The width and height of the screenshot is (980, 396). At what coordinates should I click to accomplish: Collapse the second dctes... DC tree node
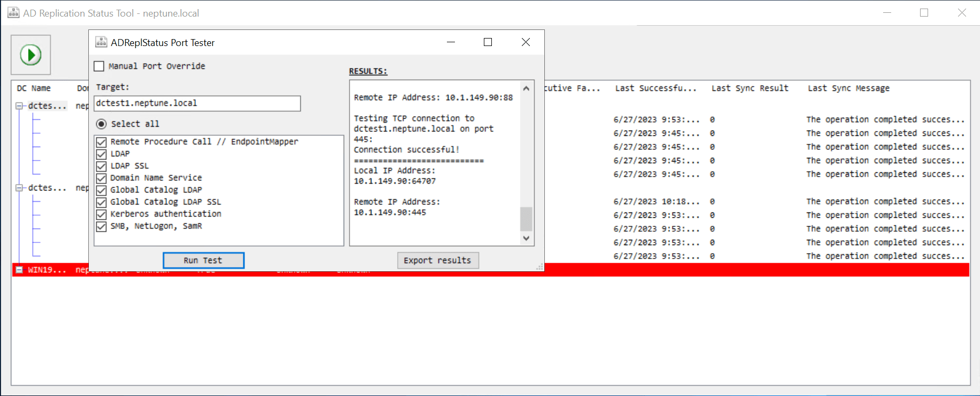[19, 188]
